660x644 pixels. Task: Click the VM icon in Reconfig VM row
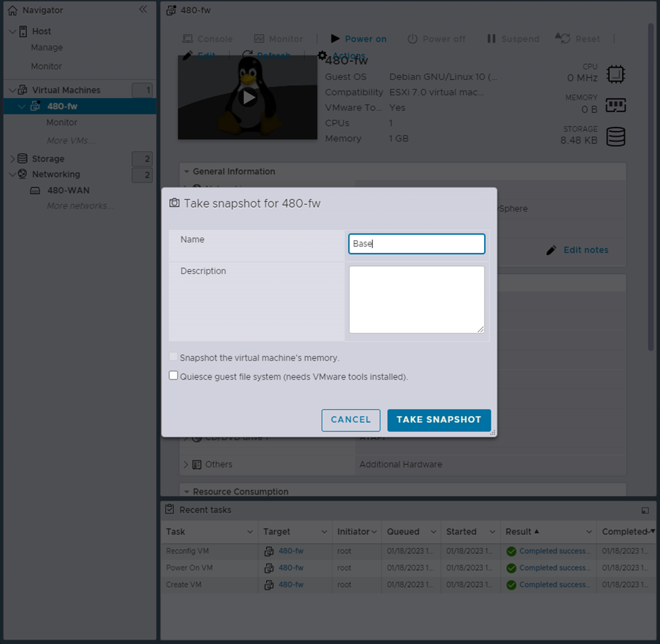pos(269,551)
